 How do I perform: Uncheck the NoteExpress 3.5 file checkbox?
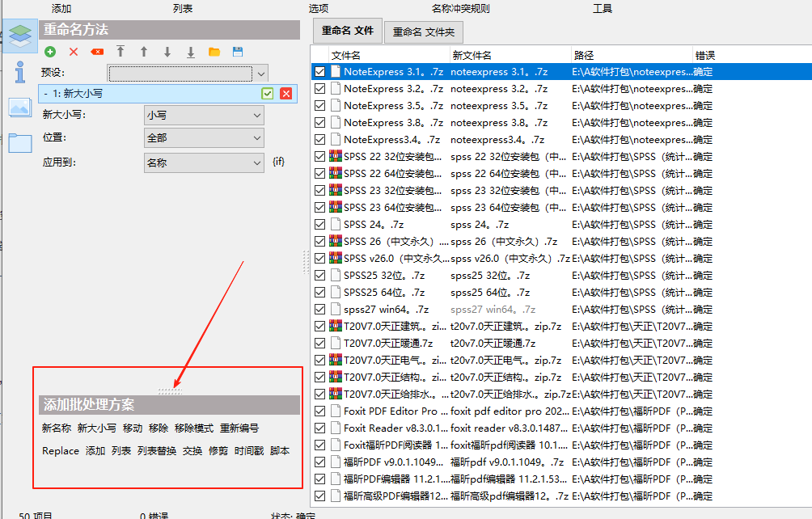coord(320,106)
